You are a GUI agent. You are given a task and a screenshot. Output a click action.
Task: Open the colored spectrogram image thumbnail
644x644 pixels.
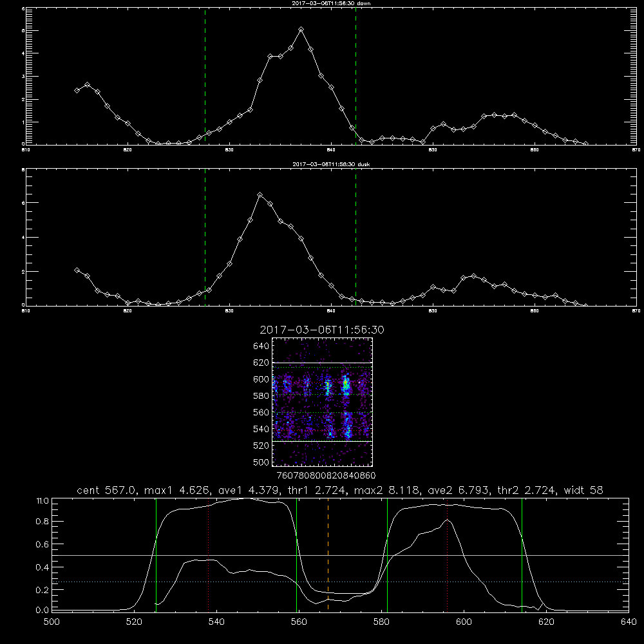[x=322, y=402]
